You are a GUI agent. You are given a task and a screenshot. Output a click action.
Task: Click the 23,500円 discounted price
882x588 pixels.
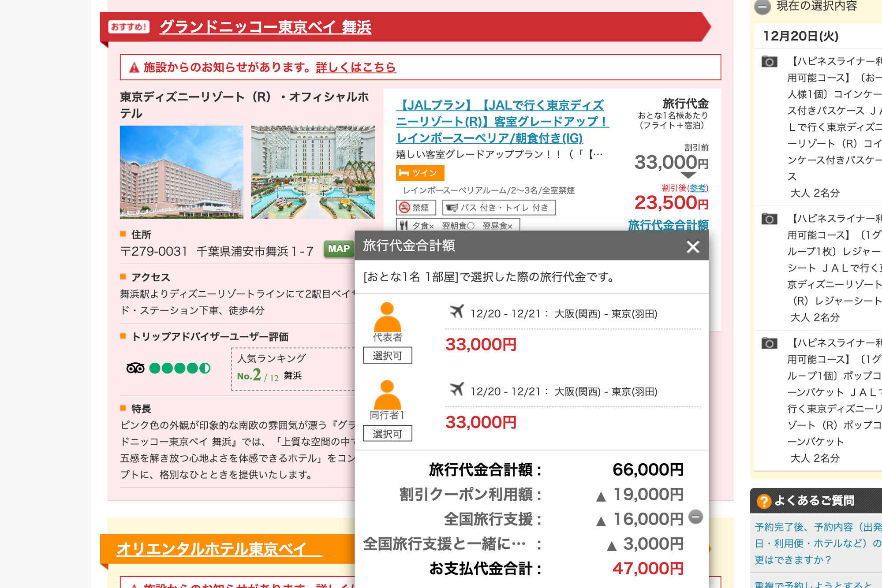671,203
